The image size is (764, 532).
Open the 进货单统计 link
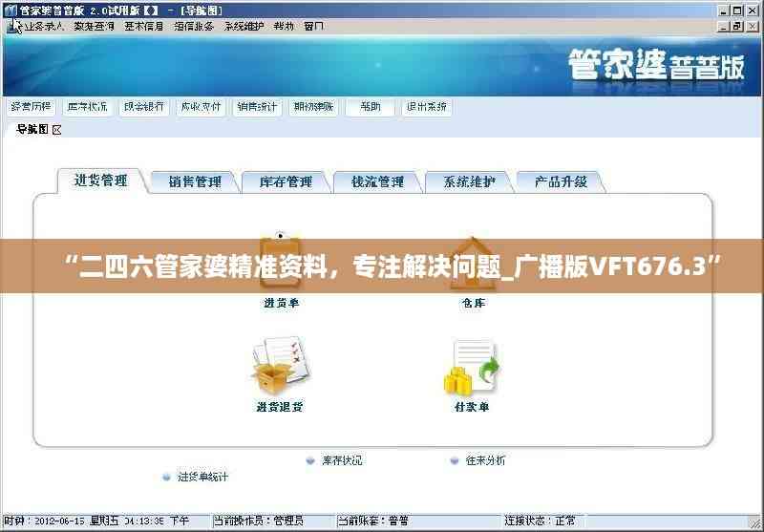point(202,476)
